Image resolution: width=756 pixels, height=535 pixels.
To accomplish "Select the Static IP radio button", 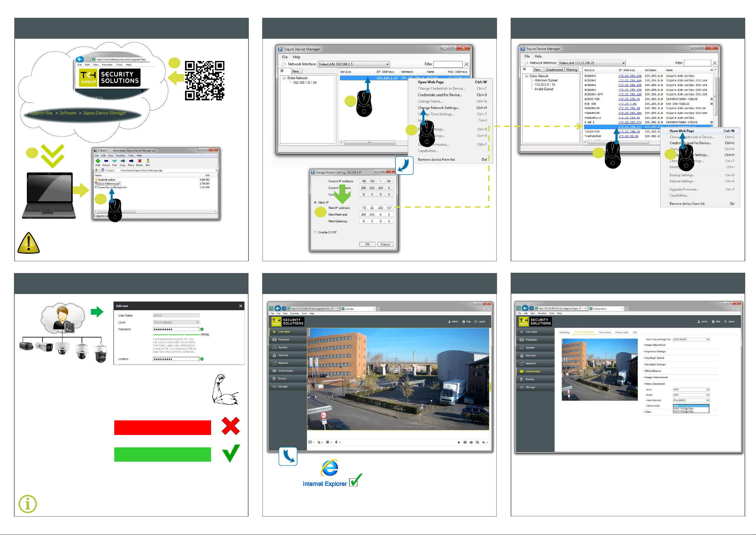I will 315,203.
